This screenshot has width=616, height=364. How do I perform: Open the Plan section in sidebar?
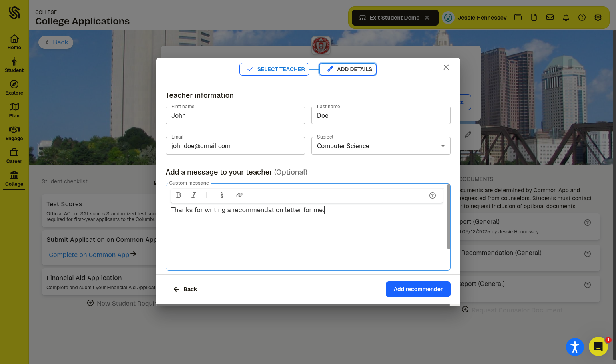tap(14, 110)
